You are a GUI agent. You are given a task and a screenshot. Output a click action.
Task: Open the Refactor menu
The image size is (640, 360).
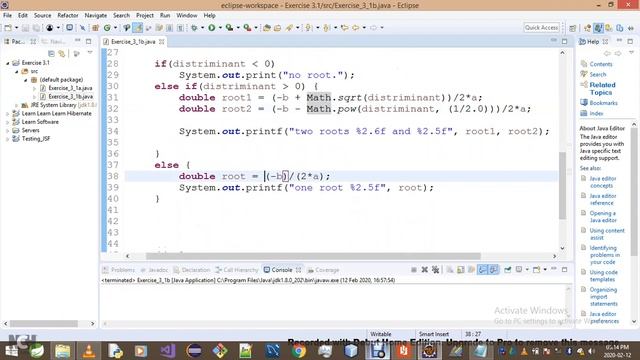pyautogui.click(x=68, y=16)
